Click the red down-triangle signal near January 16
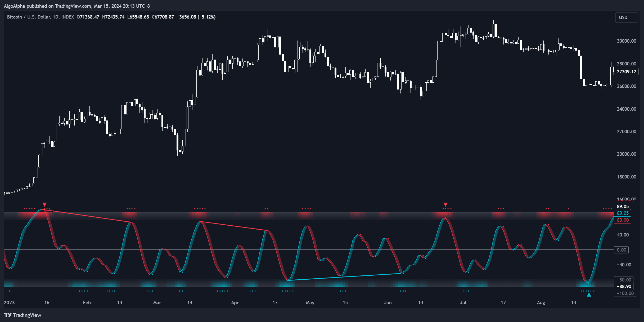 point(44,204)
